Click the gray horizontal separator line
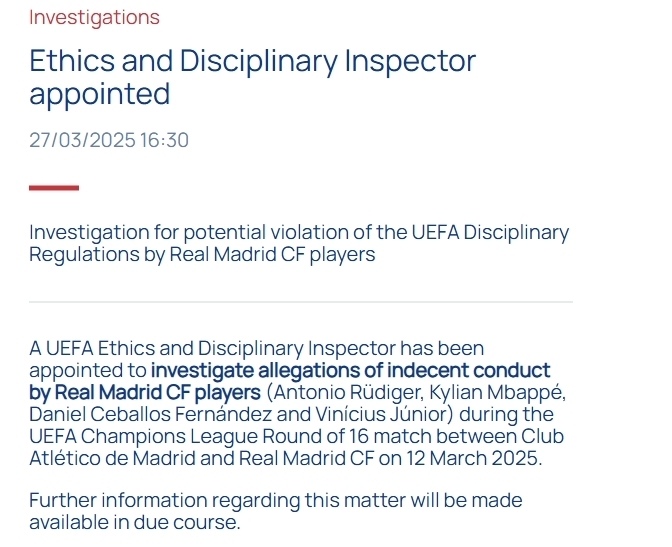This screenshot has width=672, height=547. point(300,302)
